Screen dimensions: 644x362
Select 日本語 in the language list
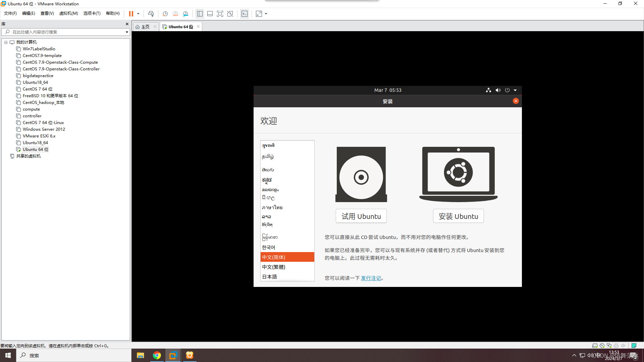pos(287,277)
